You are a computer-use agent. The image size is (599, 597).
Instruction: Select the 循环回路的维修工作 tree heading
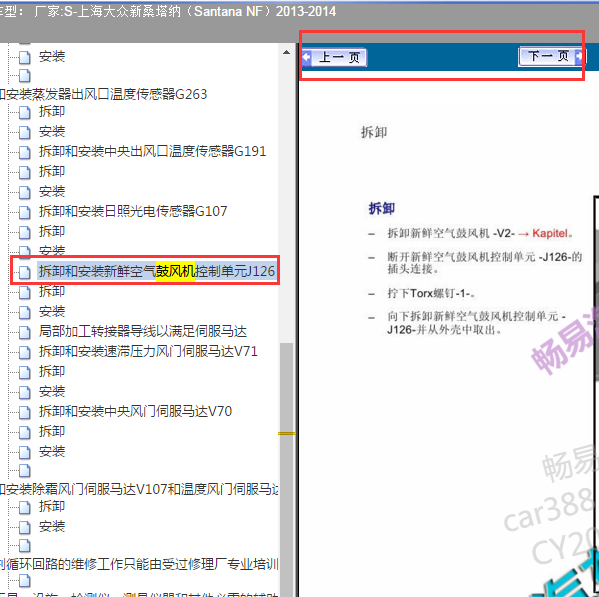[139, 564]
